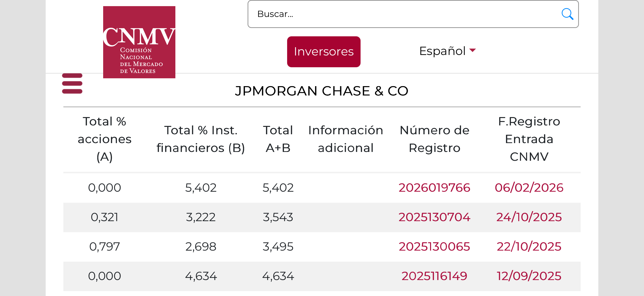Click the date 06/02/2026 link
The width and height of the screenshot is (644, 296).
529,188
